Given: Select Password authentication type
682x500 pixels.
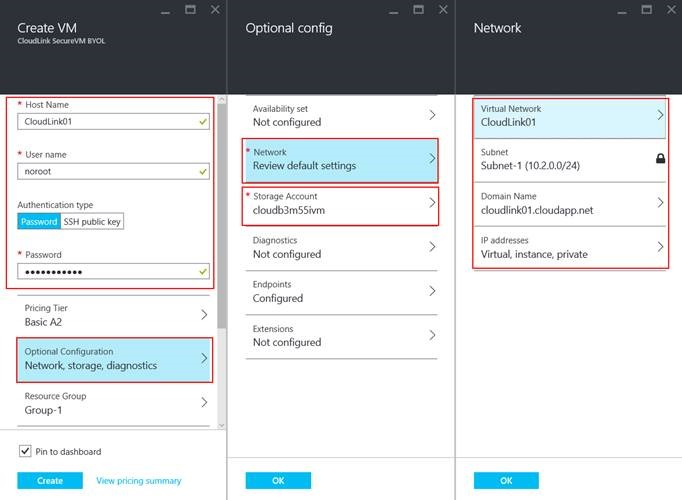Looking at the screenshot, I should pyautogui.click(x=39, y=222).
